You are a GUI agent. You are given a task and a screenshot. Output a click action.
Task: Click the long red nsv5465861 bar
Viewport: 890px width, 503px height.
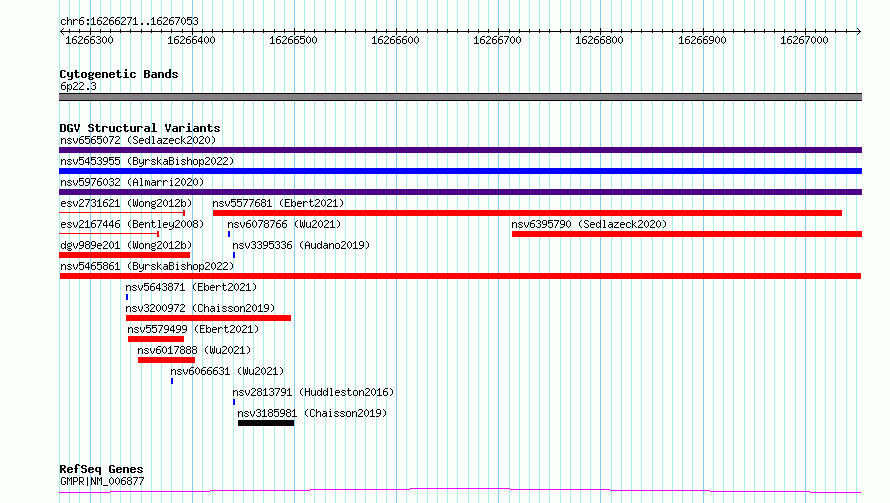coord(460,276)
